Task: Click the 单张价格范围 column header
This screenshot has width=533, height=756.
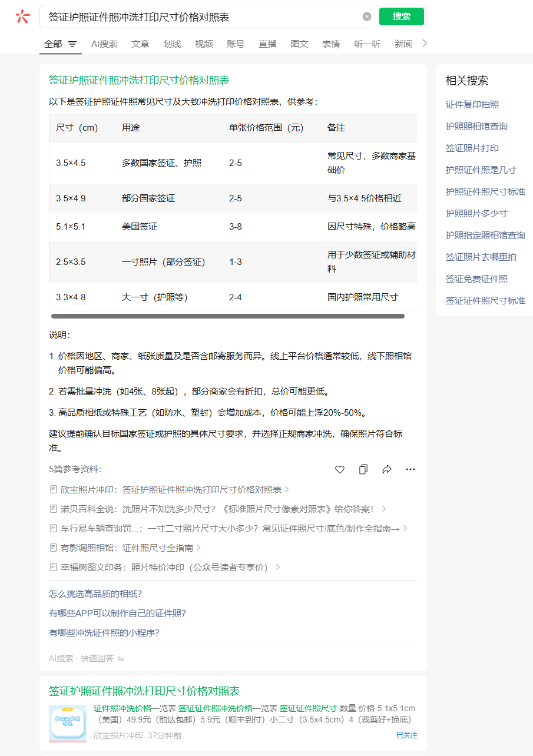Action: (266, 127)
